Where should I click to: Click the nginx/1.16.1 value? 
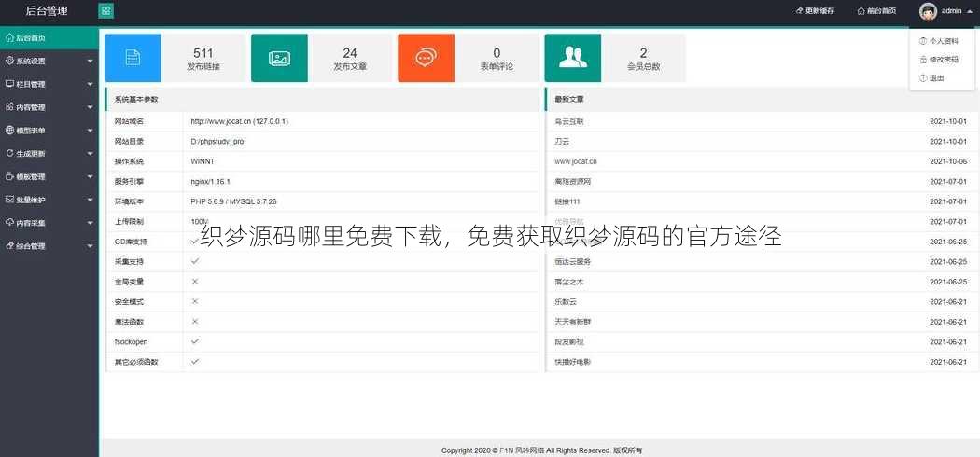point(211,181)
